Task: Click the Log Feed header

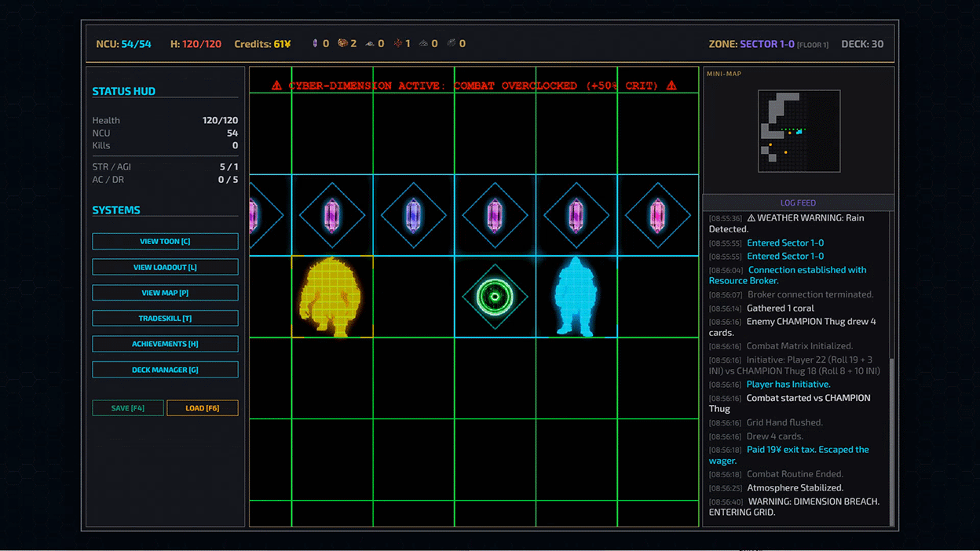Action: pos(798,203)
